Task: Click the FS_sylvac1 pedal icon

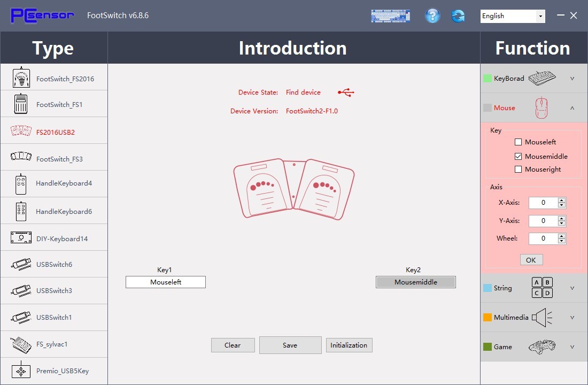Action: tap(21, 344)
